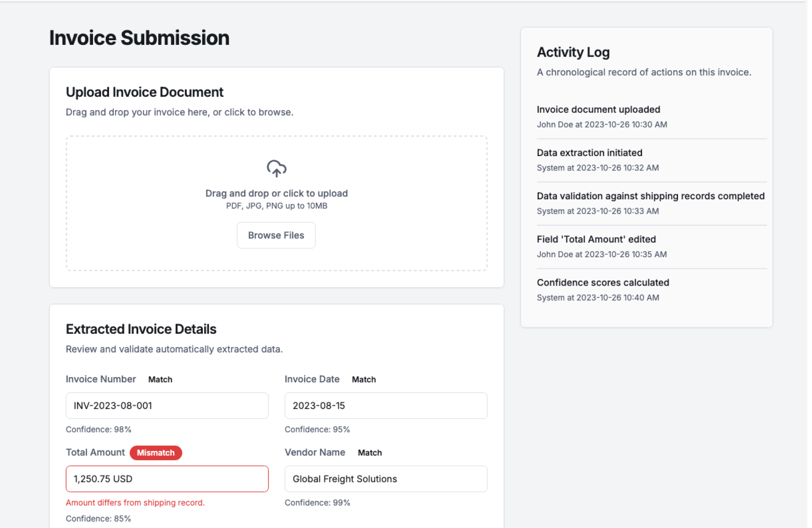Click the Invoice Number input field

(167, 406)
